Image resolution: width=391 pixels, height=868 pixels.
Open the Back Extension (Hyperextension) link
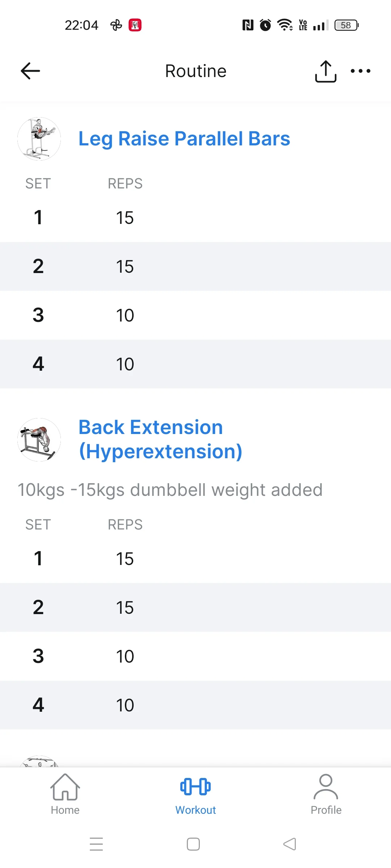pyautogui.click(x=160, y=439)
